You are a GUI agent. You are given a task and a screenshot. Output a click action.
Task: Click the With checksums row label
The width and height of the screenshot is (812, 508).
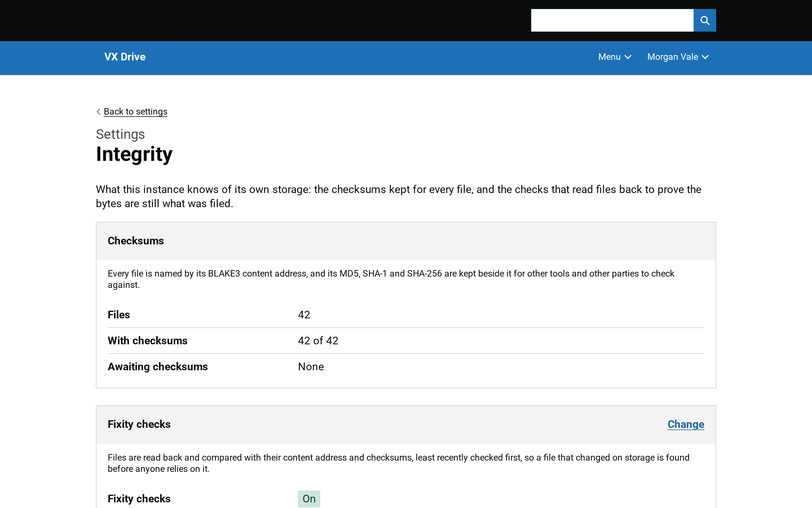point(148,341)
